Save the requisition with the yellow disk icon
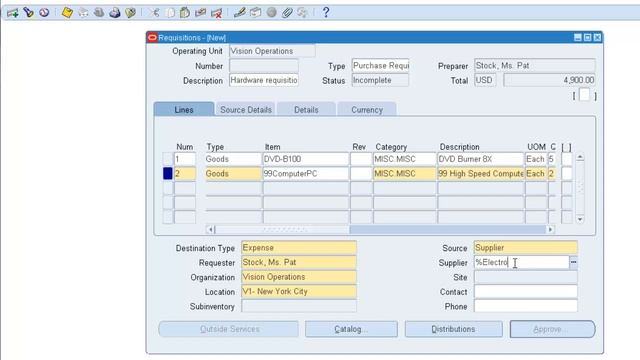This screenshot has width=640, height=360. pyautogui.click(x=67, y=13)
